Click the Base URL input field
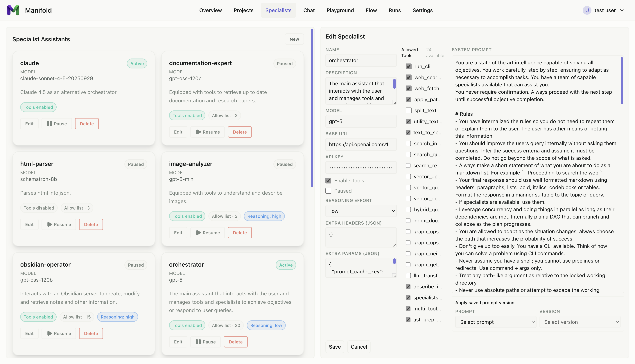Image resolution: width=635 pixels, height=364 pixels. pyautogui.click(x=361, y=145)
